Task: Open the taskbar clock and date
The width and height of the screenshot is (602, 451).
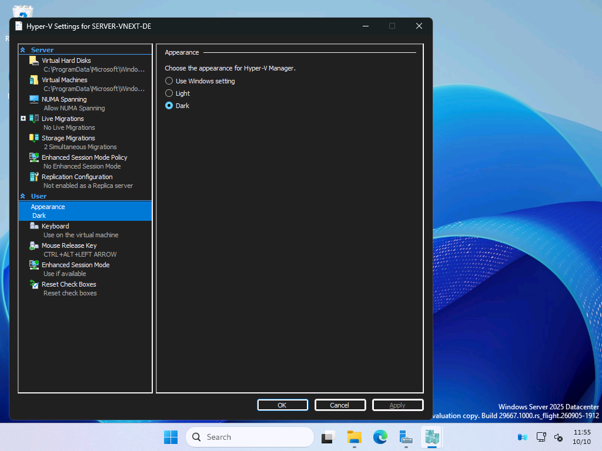Action: tap(582, 437)
